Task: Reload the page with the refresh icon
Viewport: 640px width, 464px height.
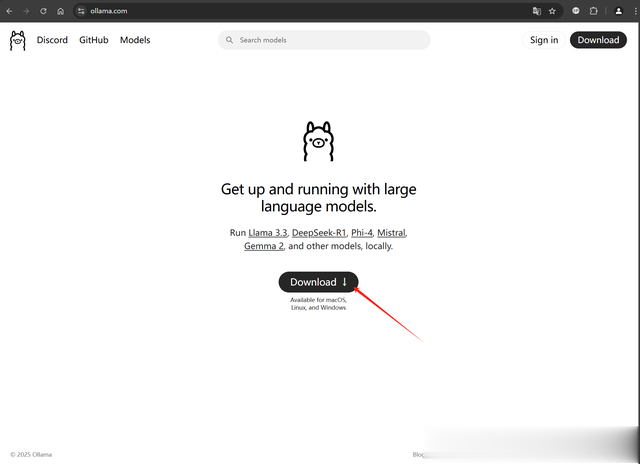Action: (43, 11)
